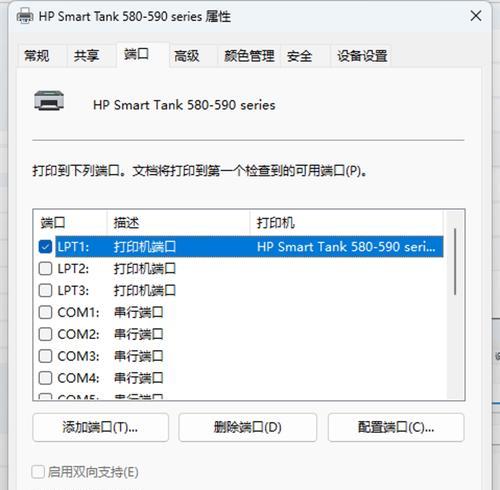Viewport: 500px width, 490px height.
Task: Select the COM4 row in the port list
Action: pyautogui.click(x=241, y=378)
